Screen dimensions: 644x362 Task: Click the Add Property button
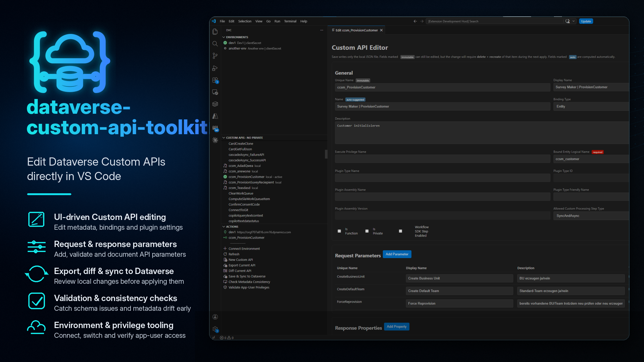pyautogui.click(x=397, y=326)
